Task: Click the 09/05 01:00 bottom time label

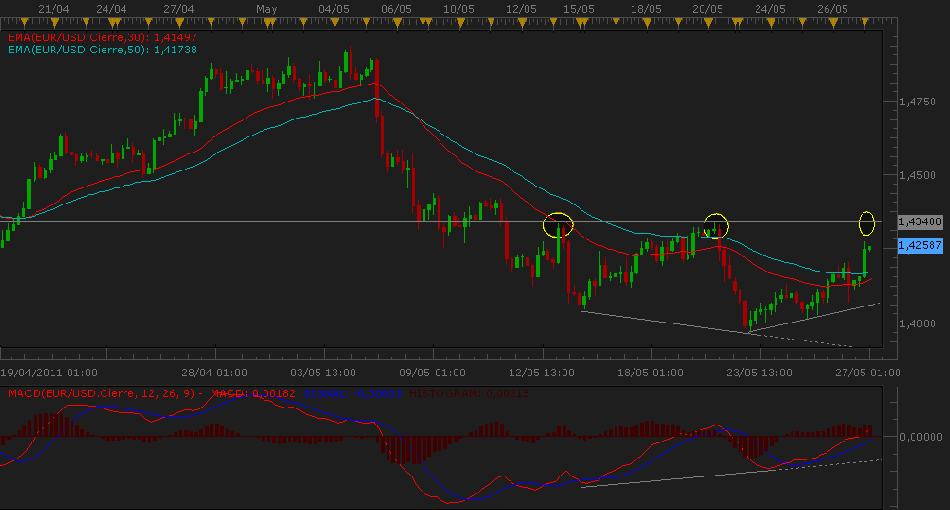Action: pos(430,372)
